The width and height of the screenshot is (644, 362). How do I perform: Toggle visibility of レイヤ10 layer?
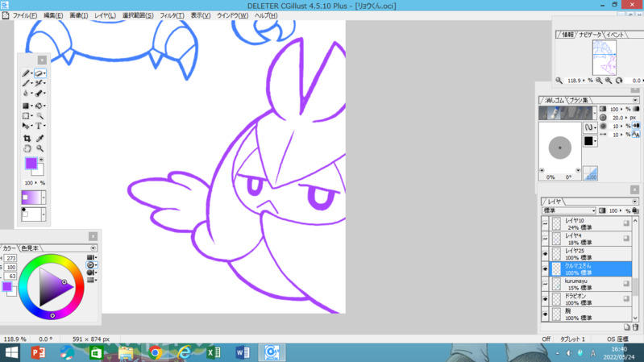[545, 224]
